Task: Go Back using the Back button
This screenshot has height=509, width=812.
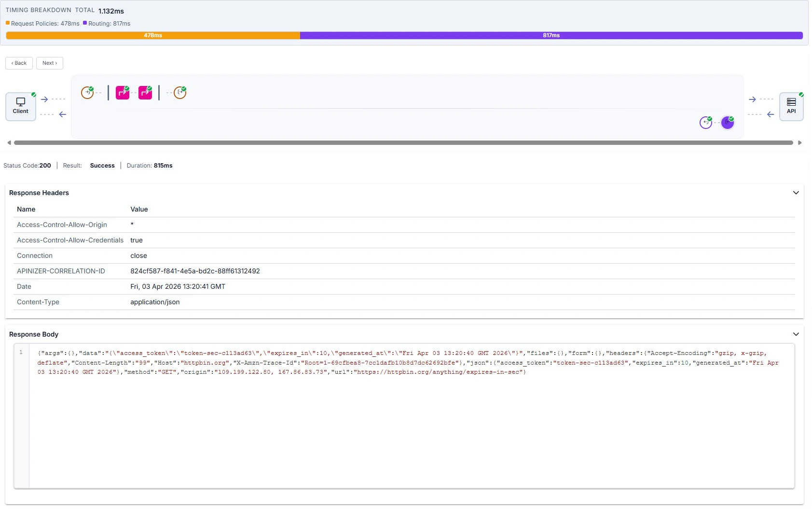Action: [19, 63]
